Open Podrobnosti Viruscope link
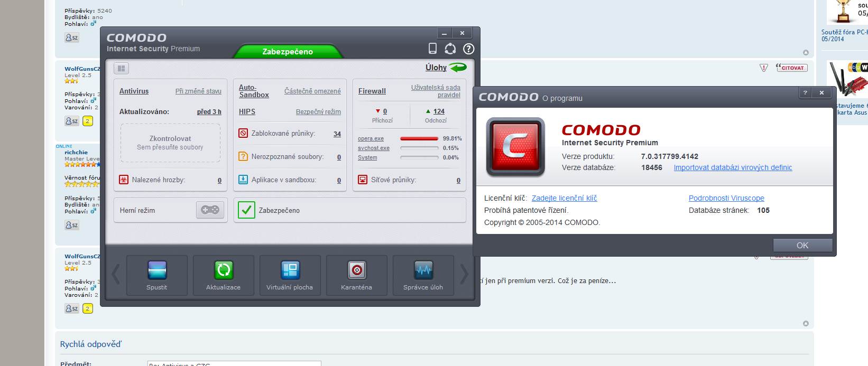 pos(726,198)
